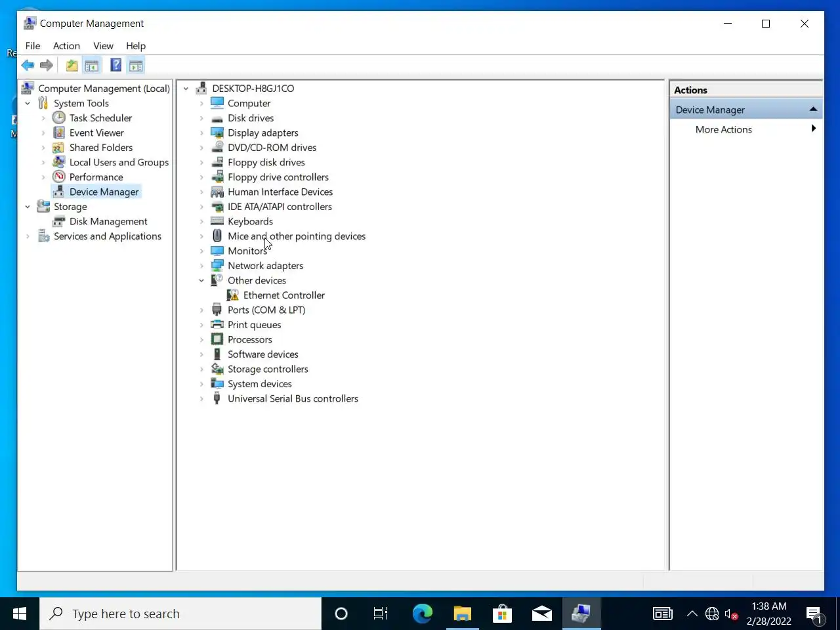Open the File menu

[33, 46]
